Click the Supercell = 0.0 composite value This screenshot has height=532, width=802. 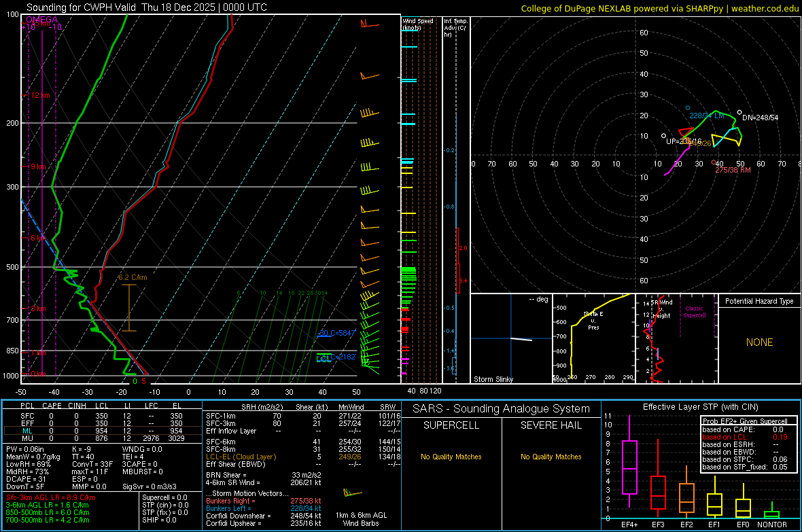(x=164, y=497)
